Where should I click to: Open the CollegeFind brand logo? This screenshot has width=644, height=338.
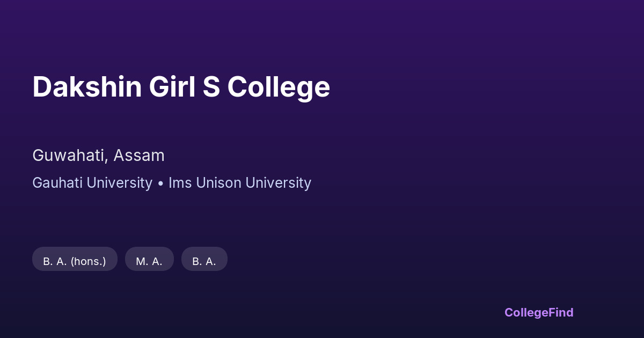click(x=539, y=312)
